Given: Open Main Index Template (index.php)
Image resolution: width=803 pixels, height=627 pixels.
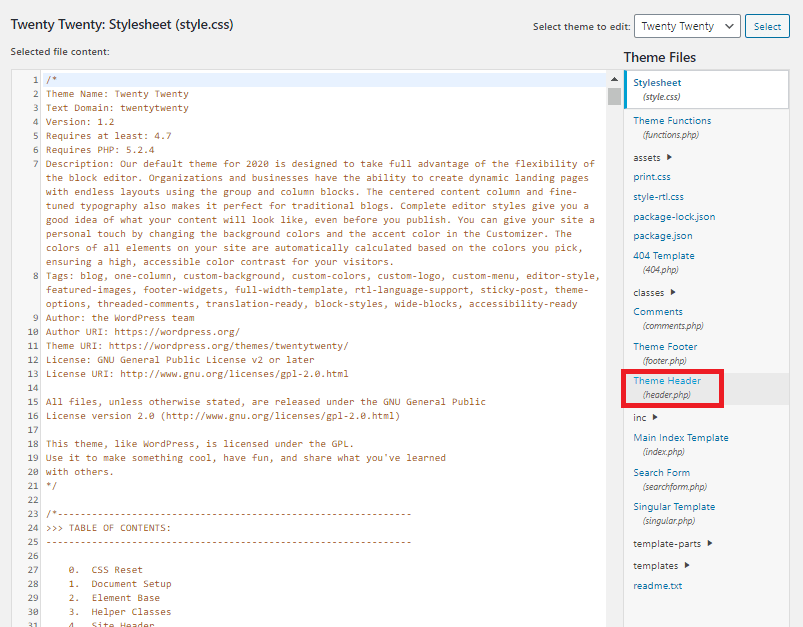Looking at the screenshot, I should point(681,445).
